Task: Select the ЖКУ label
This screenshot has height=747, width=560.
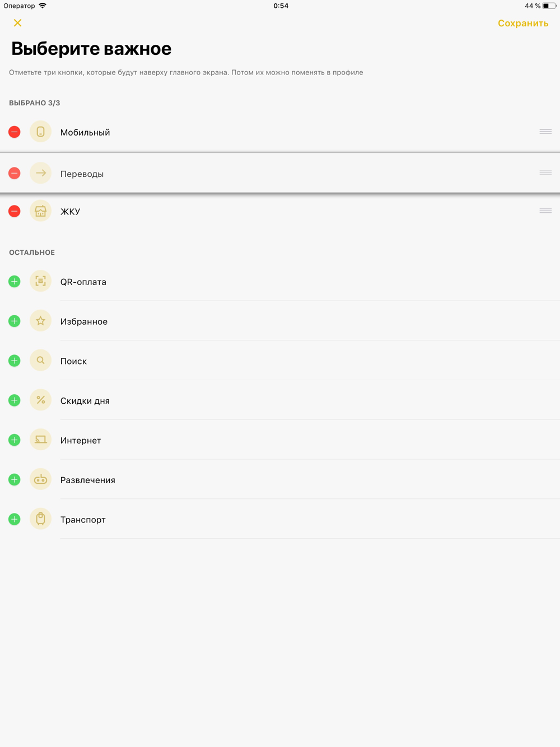Action: (70, 212)
